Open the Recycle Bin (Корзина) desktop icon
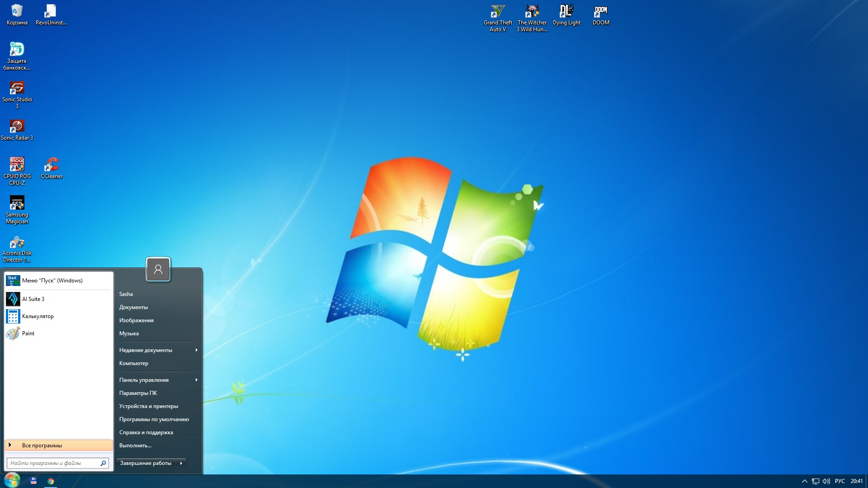Screen dimensions: 868x488 click(17, 15)
